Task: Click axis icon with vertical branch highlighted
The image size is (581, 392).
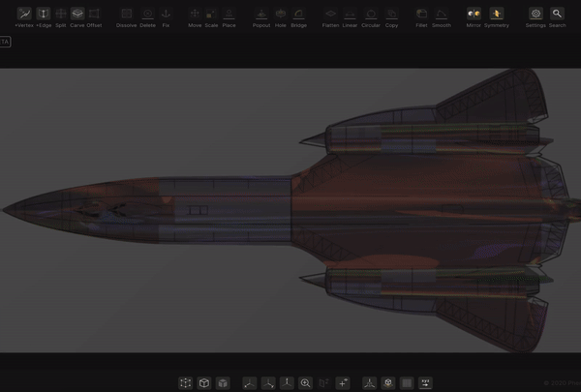Action: coord(287,382)
